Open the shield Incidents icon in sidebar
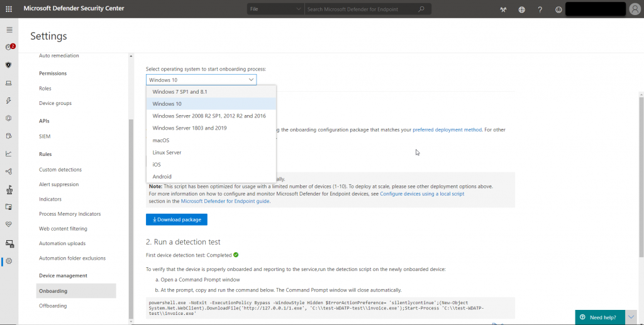644x325 pixels. point(9,65)
